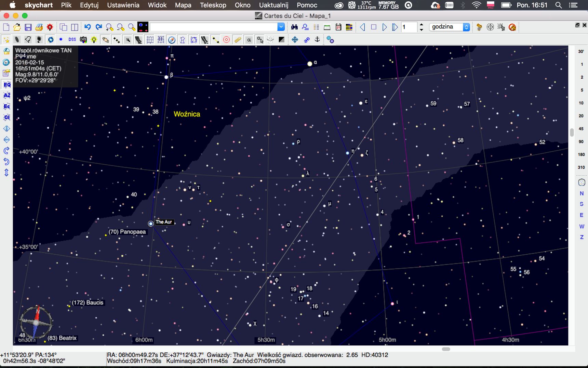Image resolution: width=588 pixels, height=368 pixels.
Task: Click the camera background image icon
Action: (x=83, y=40)
